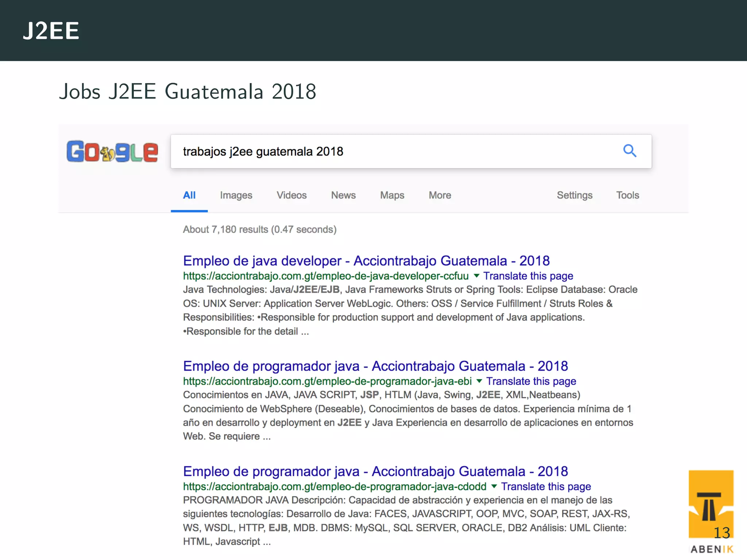The height and width of the screenshot is (560, 747).
Task: Translate the programador-java-cdodd result page
Action: 546,486
